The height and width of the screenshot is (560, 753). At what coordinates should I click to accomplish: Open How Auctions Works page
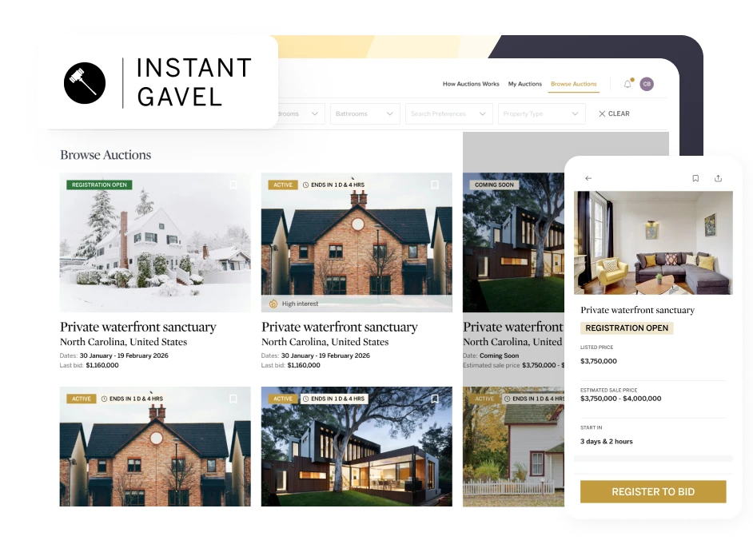[471, 84]
